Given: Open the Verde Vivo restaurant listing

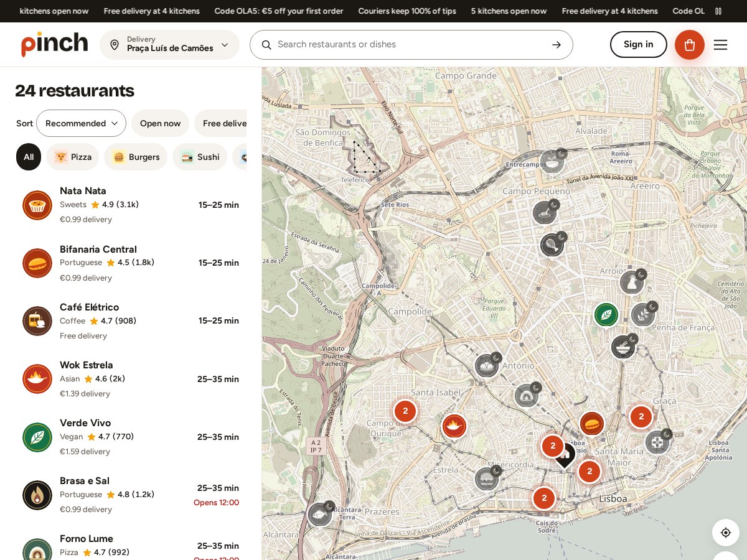Looking at the screenshot, I should [x=131, y=437].
